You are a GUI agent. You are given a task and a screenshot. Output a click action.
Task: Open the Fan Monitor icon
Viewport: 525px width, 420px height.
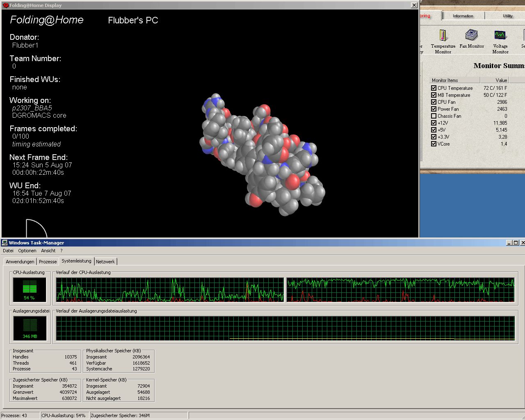471,35
